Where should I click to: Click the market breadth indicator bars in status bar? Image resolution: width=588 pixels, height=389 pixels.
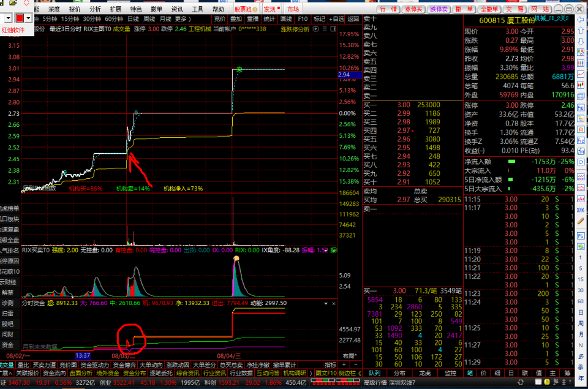335,382
